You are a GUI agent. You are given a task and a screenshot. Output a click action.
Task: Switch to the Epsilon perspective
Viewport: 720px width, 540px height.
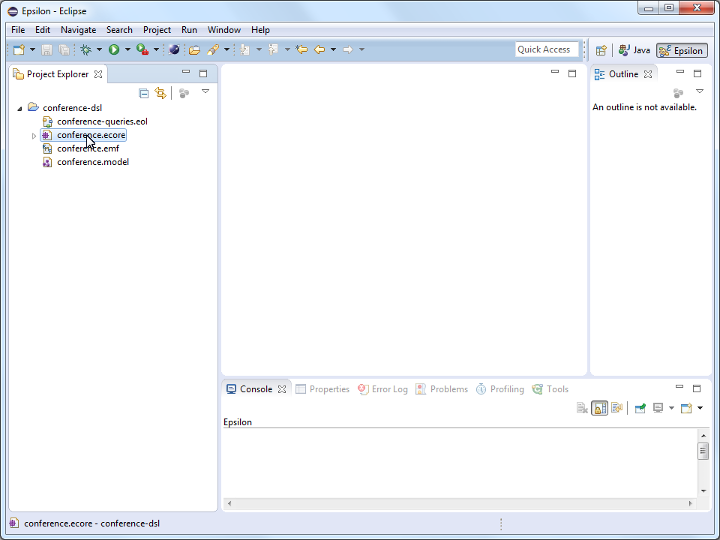[x=682, y=50]
